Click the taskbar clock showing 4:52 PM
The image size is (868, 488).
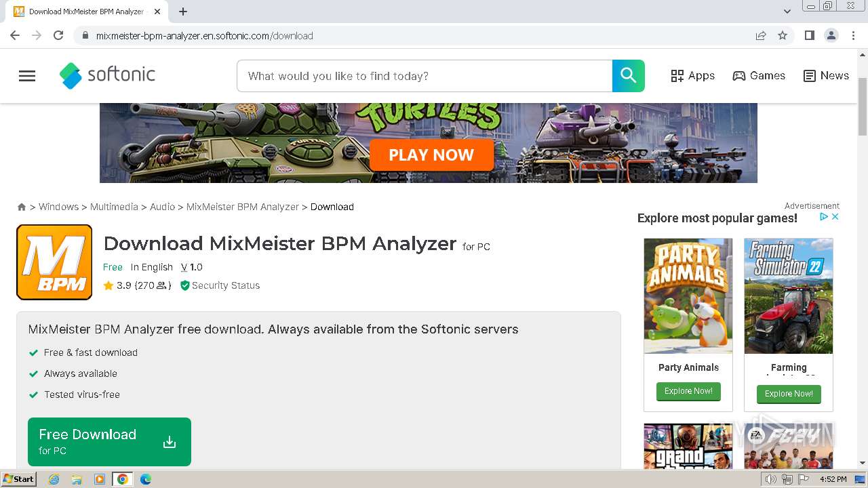pyautogui.click(x=833, y=479)
